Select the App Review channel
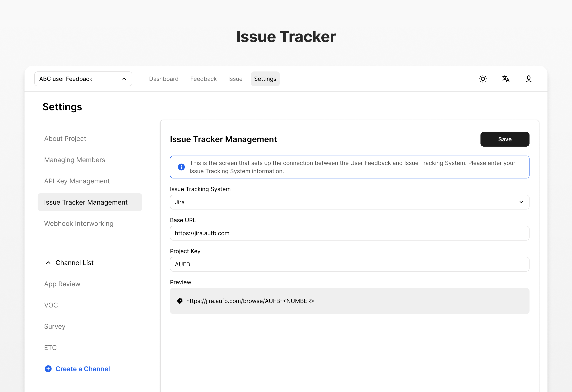572x392 pixels. click(62, 284)
